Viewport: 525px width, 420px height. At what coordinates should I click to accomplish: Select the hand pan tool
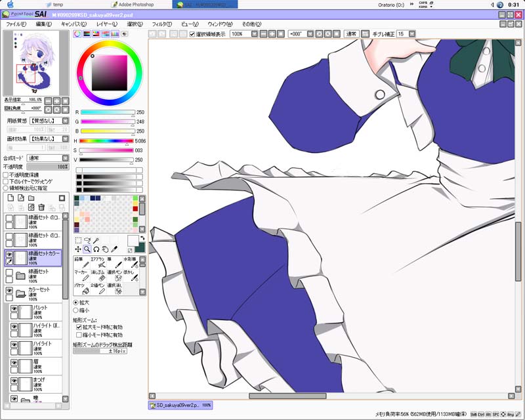[105, 249]
